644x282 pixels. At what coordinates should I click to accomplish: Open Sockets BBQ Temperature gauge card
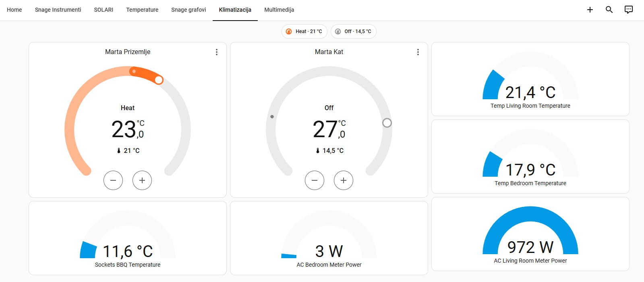(x=128, y=238)
